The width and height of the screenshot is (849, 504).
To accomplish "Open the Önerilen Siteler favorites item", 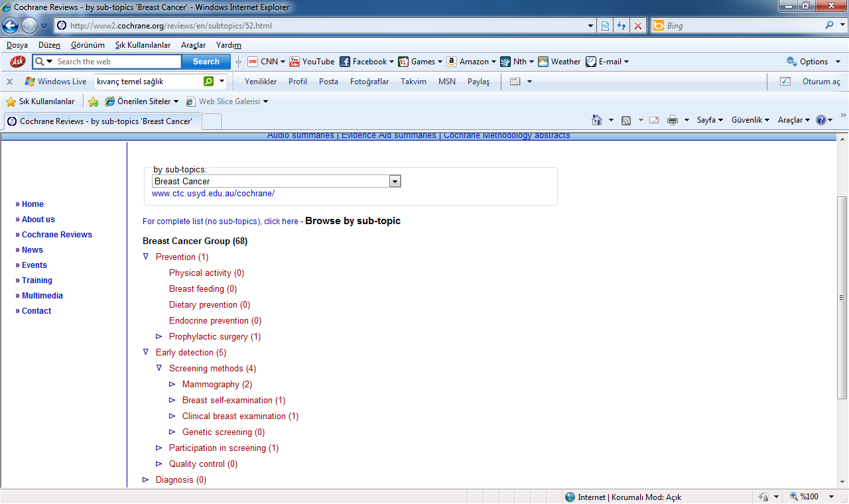I will [143, 101].
